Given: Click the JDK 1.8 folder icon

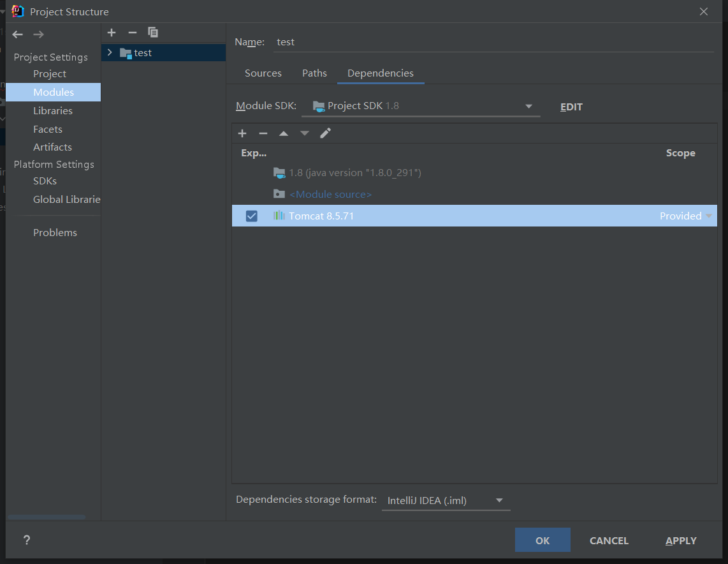Looking at the screenshot, I should 279,173.
